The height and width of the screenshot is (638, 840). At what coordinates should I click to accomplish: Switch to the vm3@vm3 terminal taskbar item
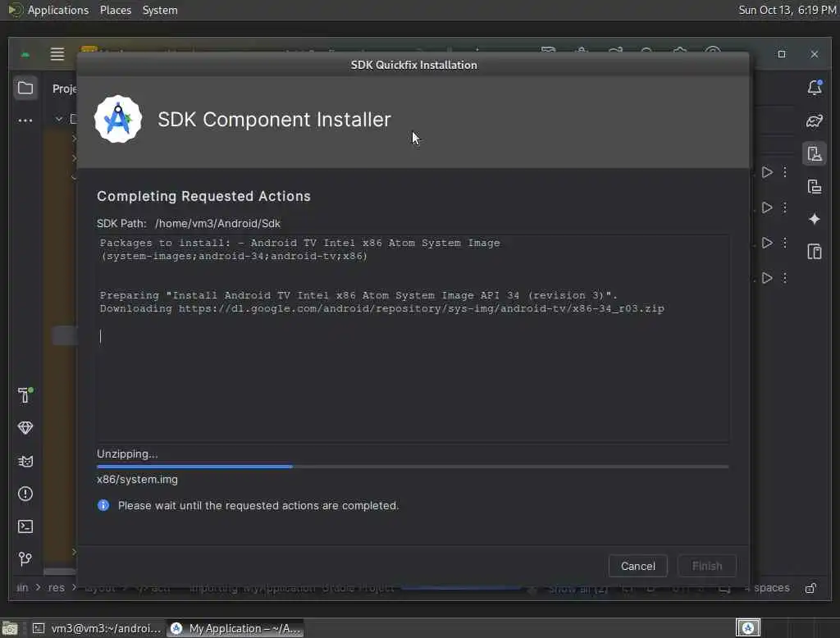point(97,628)
